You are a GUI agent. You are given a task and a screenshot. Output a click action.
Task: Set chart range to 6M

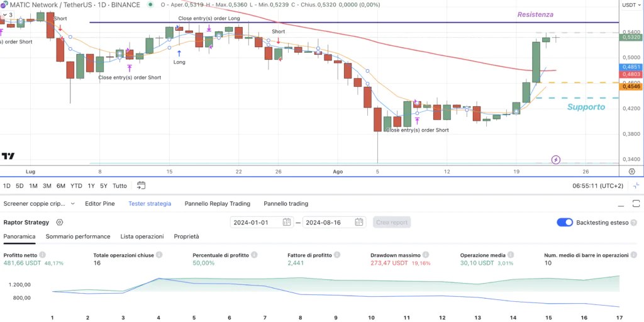(x=61, y=186)
